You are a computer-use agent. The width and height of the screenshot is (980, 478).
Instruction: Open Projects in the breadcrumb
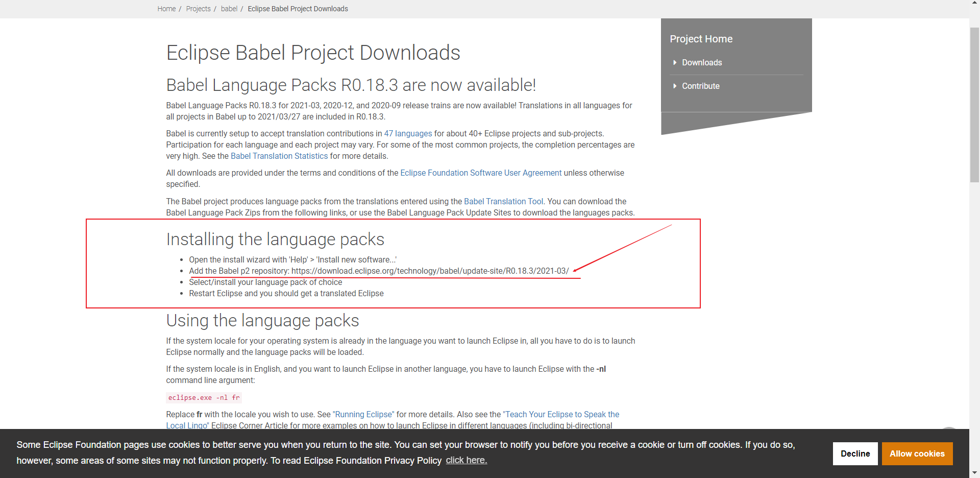point(198,9)
